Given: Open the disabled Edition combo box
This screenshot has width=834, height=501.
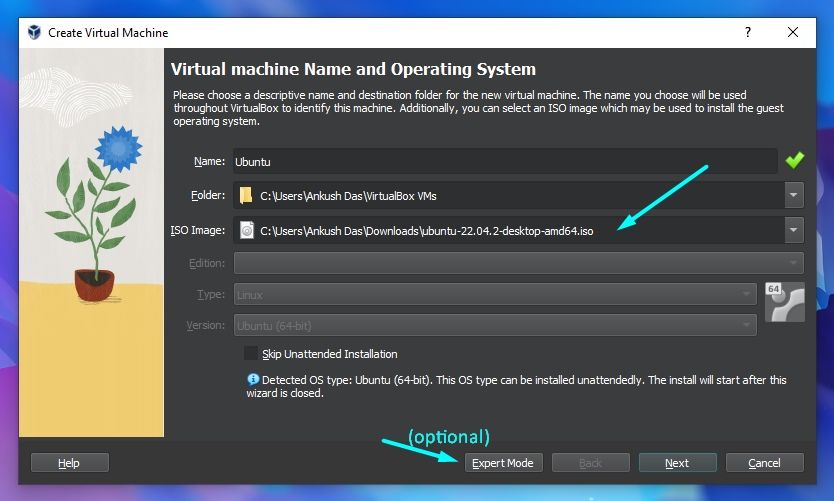Looking at the screenshot, I should pyautogui.click(x=519, y=263).
